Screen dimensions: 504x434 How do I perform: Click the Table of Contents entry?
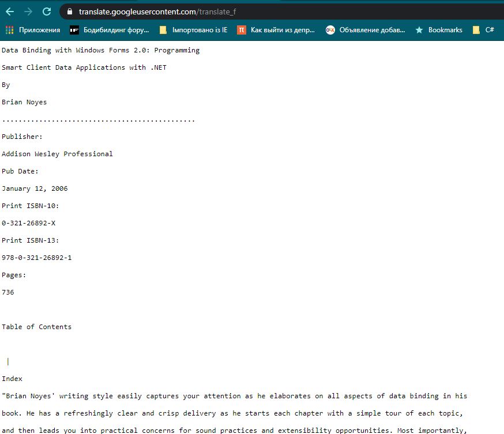click(37, 327)
